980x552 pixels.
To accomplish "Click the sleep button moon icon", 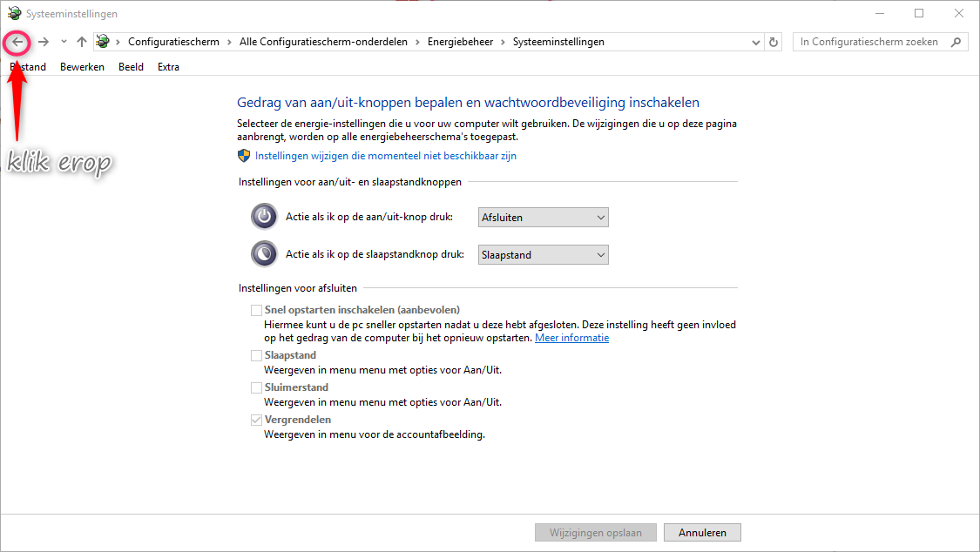I will (264, 254).
